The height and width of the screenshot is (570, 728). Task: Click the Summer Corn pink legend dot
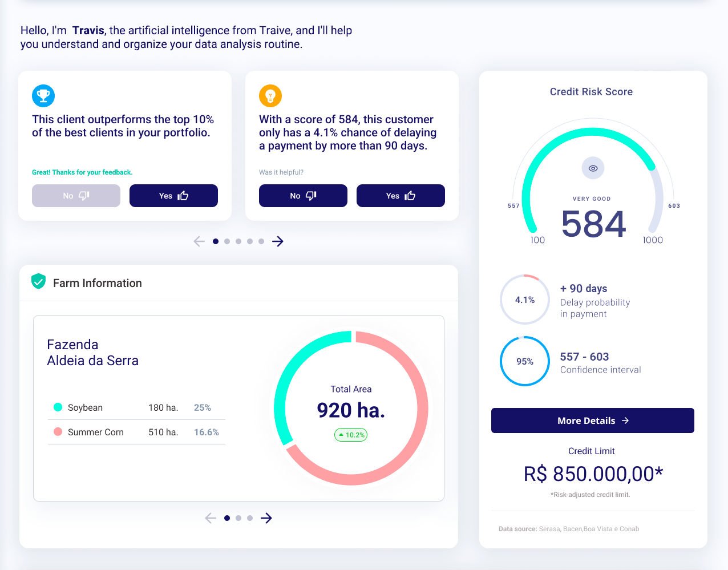[58, 432]
